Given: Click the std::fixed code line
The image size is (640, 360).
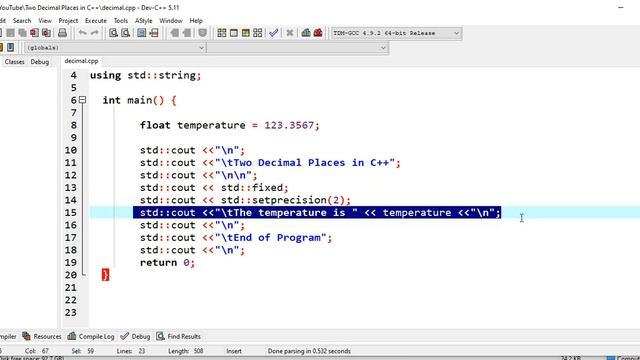Looking at the screenshot, I should pos(214,187).
